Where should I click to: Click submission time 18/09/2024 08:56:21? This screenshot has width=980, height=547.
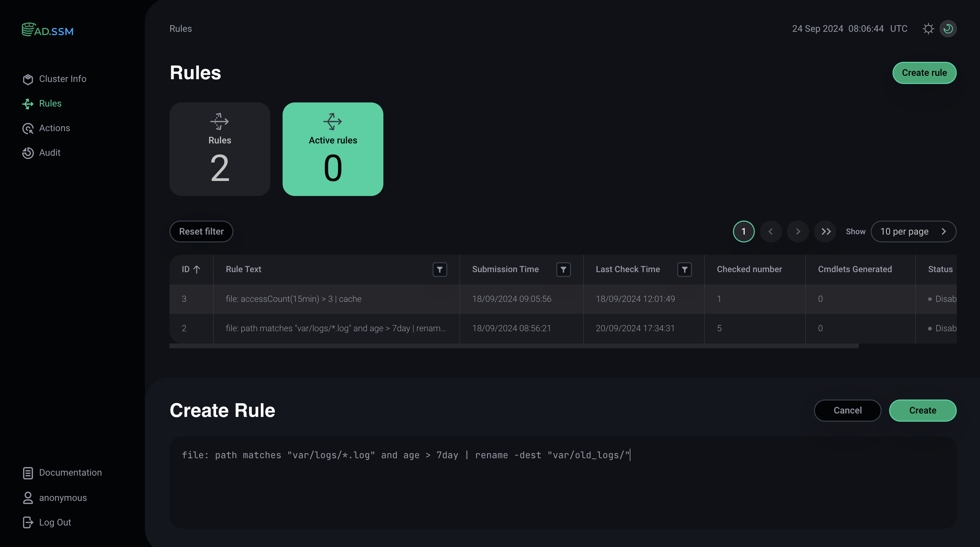point(511,328)
